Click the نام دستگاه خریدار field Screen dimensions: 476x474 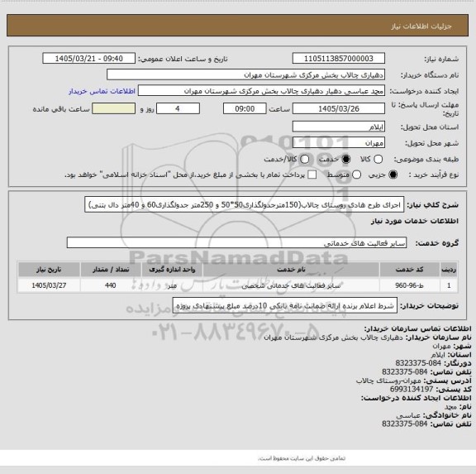pyautogui.click(x=246, y=74)
